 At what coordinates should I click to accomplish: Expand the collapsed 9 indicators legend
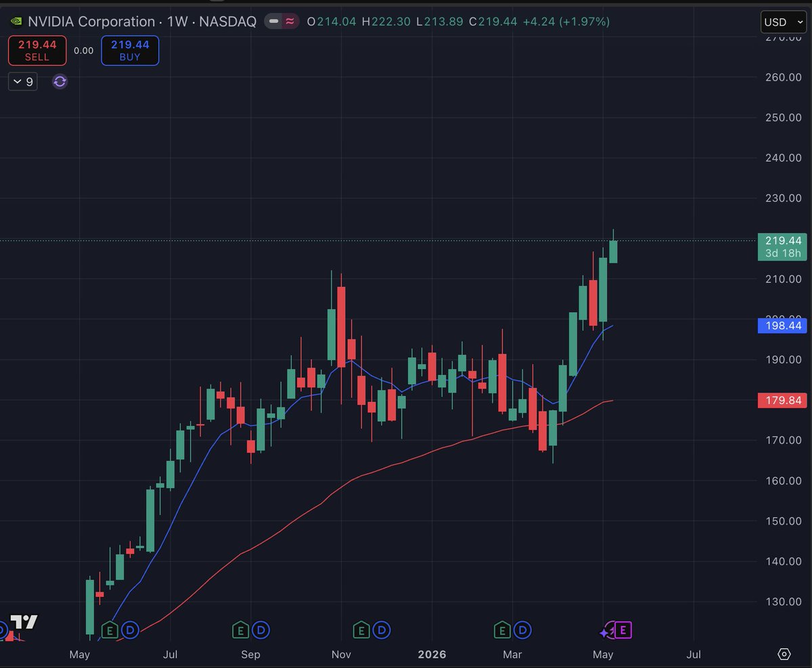22,82
